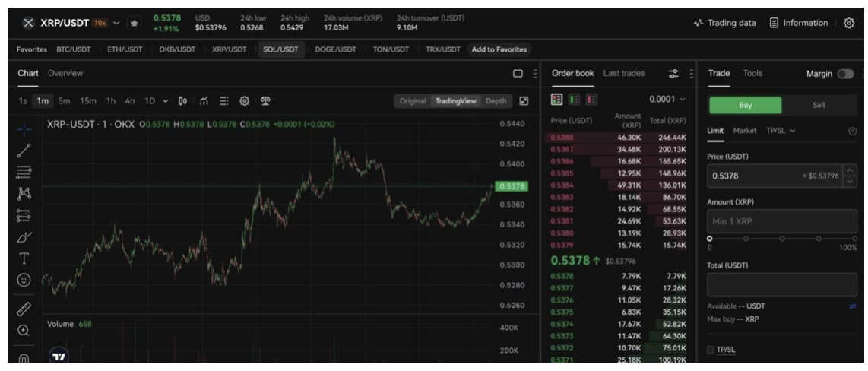Click the amount slider zero handle
868x371 pixels.
coord(710,239)
